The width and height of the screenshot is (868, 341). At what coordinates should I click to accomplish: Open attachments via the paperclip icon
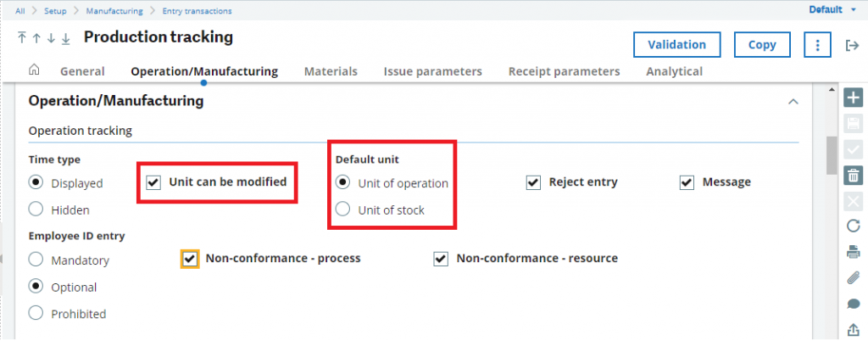click(x=853, y=278)
